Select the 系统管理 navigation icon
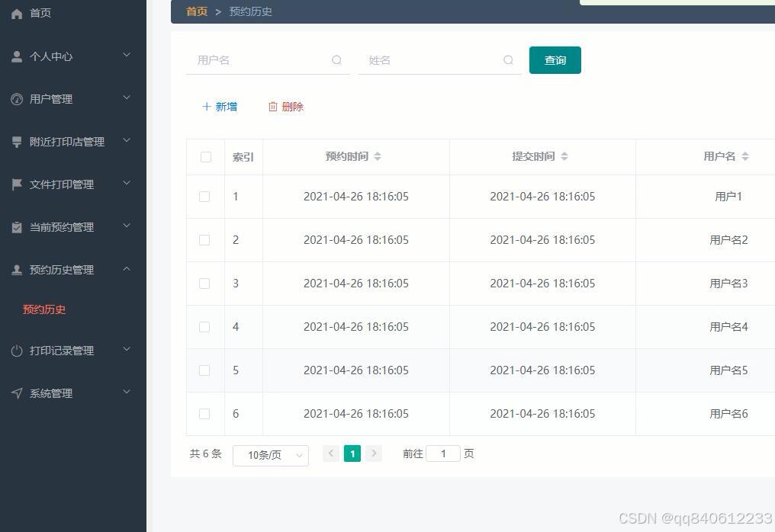 click(x=15, y=393)
